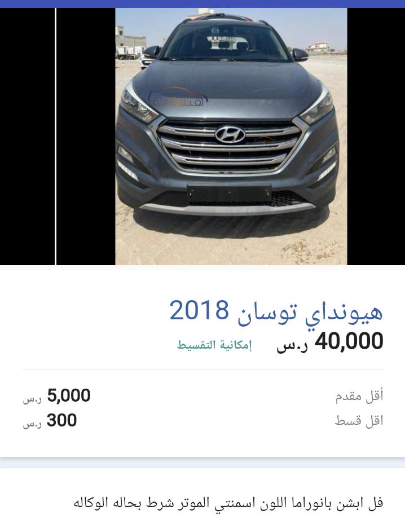Click the dotted divider under the price row
The width and height of the screenshot is (405, 532).
(203, 369)
